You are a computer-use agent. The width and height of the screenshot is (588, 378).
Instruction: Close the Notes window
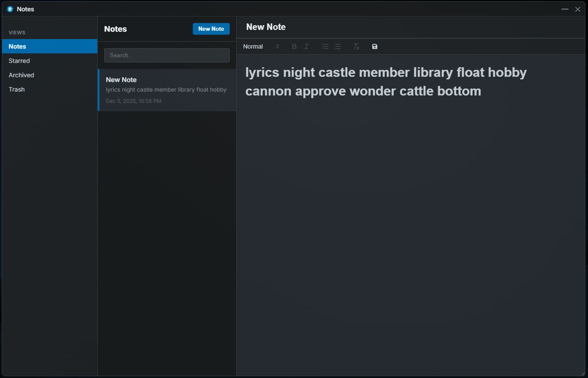(x=578, y=9)
